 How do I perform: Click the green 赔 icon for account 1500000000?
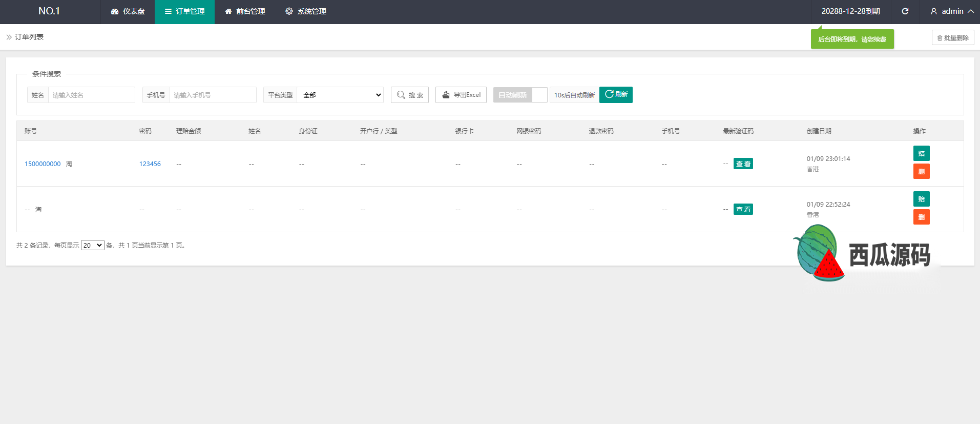(921, 153)
